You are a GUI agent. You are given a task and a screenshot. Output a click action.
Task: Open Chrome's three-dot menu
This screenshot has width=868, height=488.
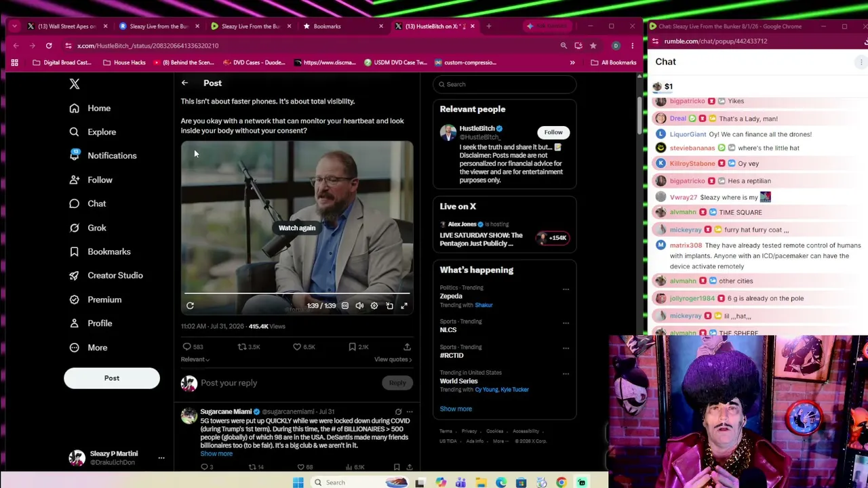632,45
